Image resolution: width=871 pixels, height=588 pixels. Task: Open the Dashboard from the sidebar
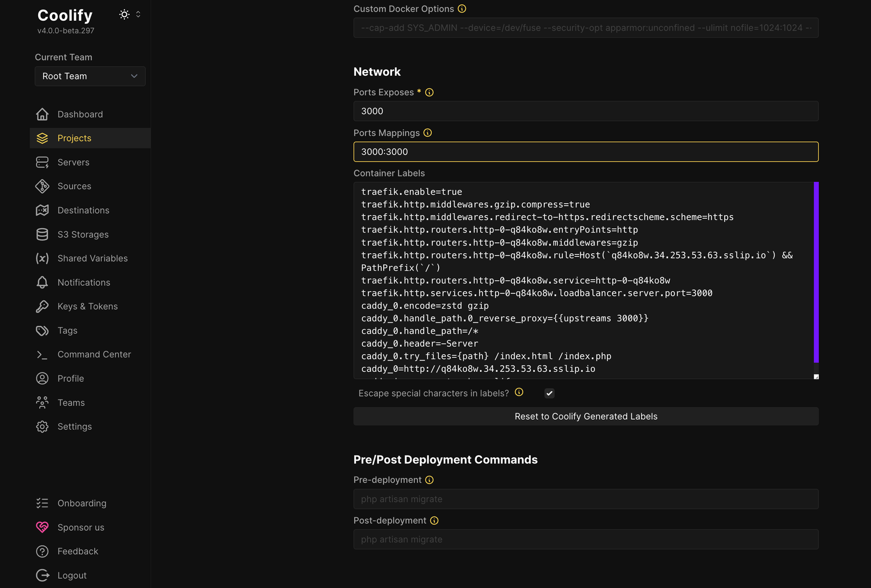point(79,114)
